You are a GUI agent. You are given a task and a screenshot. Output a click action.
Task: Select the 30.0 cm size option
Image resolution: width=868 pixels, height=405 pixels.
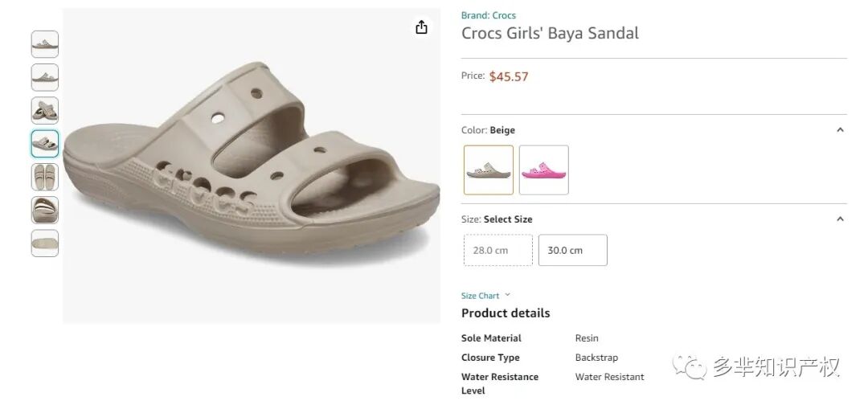(573, 250)
